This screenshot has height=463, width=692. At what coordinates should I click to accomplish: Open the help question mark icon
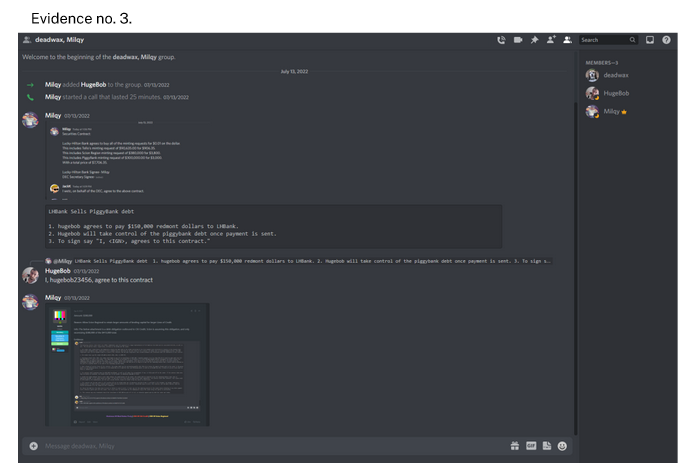[666, 40]
